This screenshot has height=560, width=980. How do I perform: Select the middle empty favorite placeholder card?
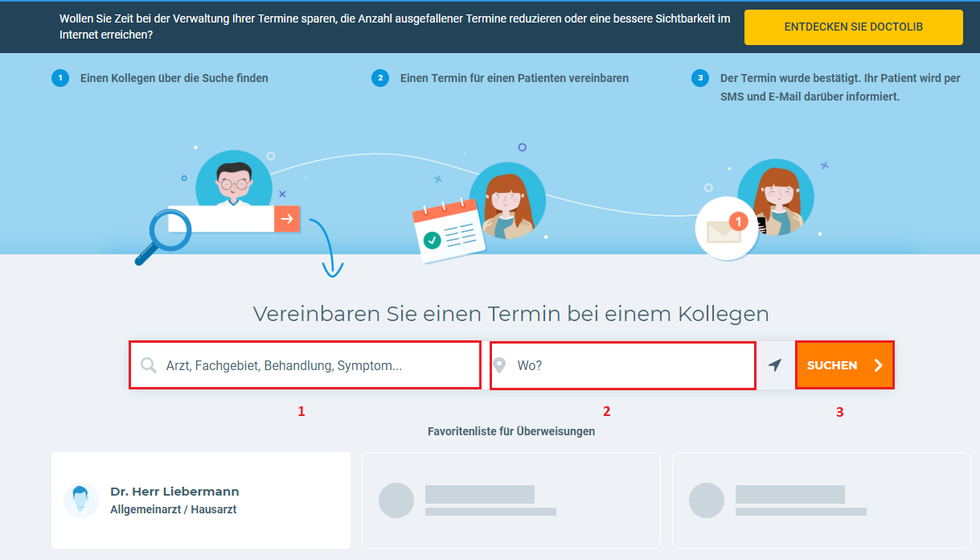click(511, 500)
